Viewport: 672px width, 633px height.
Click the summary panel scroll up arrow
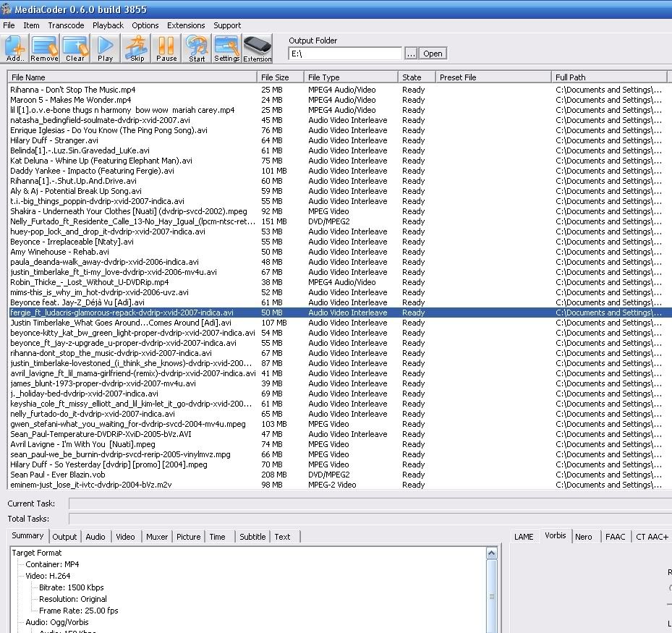pyautogui.click(x=492, y=553)
